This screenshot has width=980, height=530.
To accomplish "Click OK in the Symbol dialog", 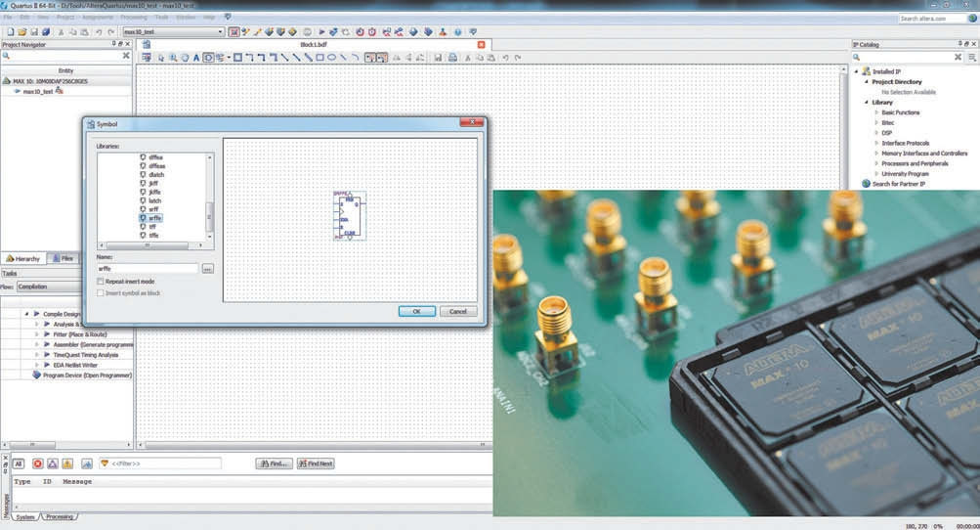I will [417, 312].
